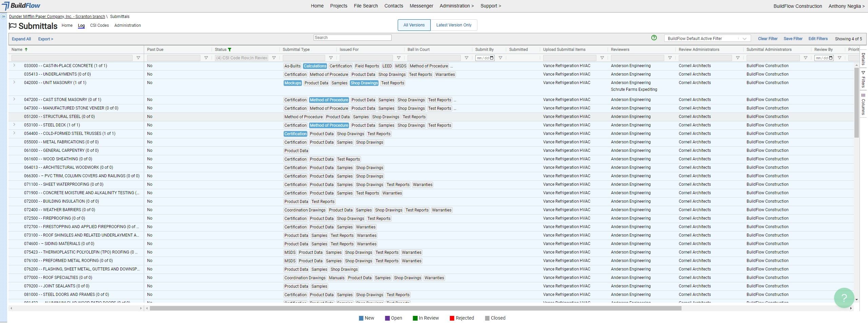Open the Anthony Neglia user menu
868x323 pixels.
[x=846, y=6]
